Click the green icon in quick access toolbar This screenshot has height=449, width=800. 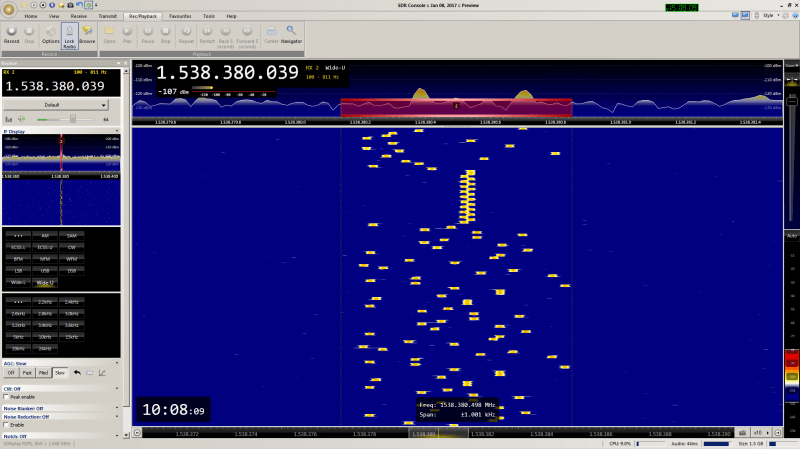[88, 5]
